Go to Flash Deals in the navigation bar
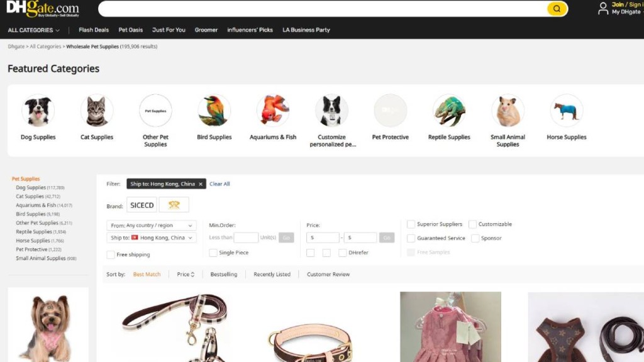Screen dimensions: 644x362 point(94,30)
